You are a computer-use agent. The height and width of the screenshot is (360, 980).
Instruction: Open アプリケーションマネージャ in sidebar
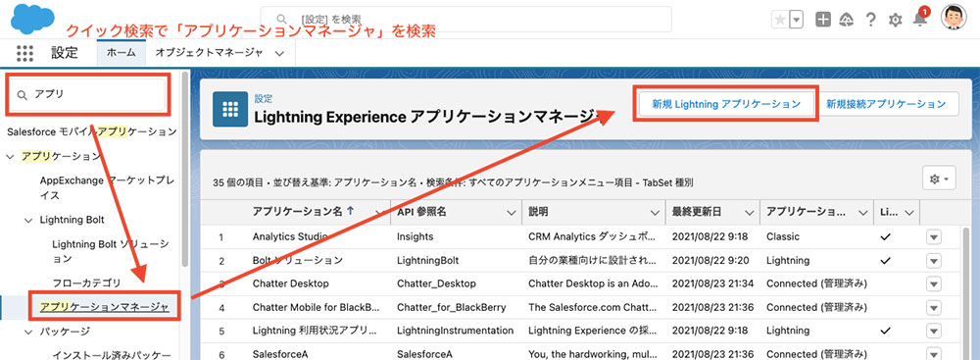coord(105,307)
